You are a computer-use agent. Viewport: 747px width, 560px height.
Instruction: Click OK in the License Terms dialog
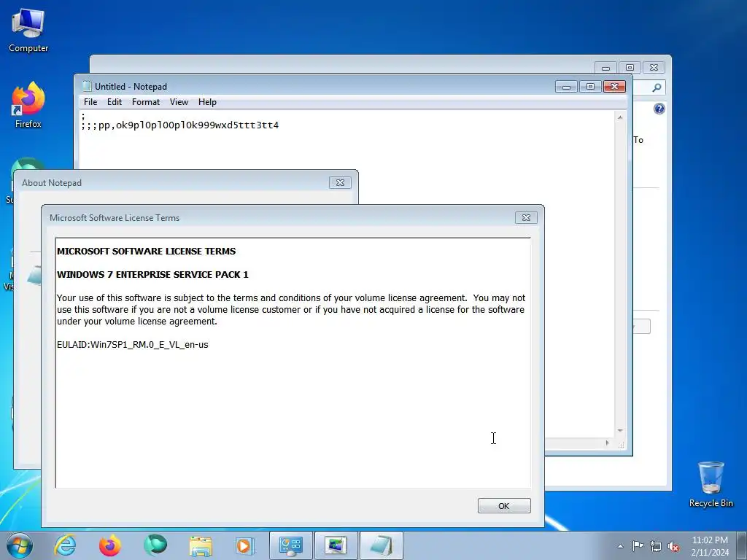point(504,506)
